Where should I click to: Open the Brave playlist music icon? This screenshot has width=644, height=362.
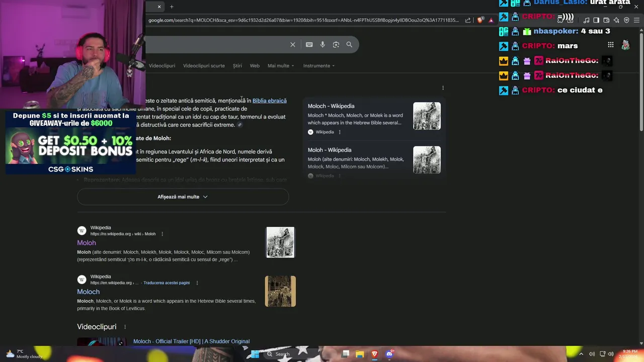click(586, 20)
